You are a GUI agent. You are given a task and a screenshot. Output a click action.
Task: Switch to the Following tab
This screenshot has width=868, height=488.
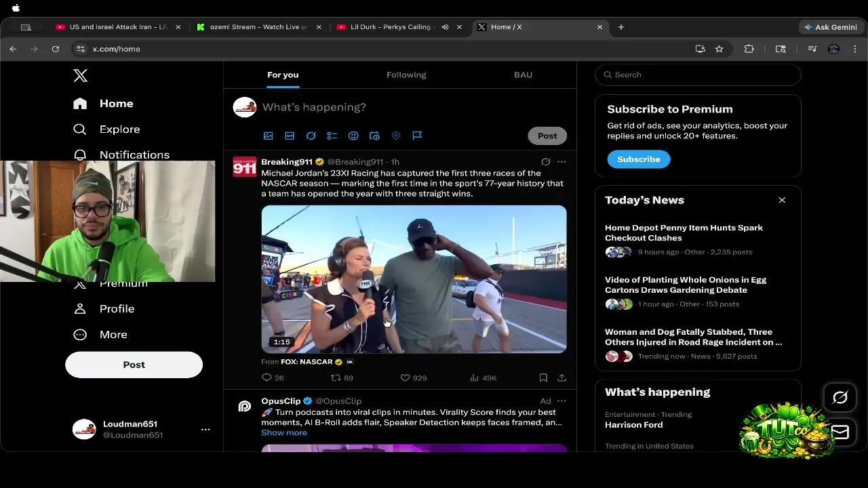click(x=406, y=75)
